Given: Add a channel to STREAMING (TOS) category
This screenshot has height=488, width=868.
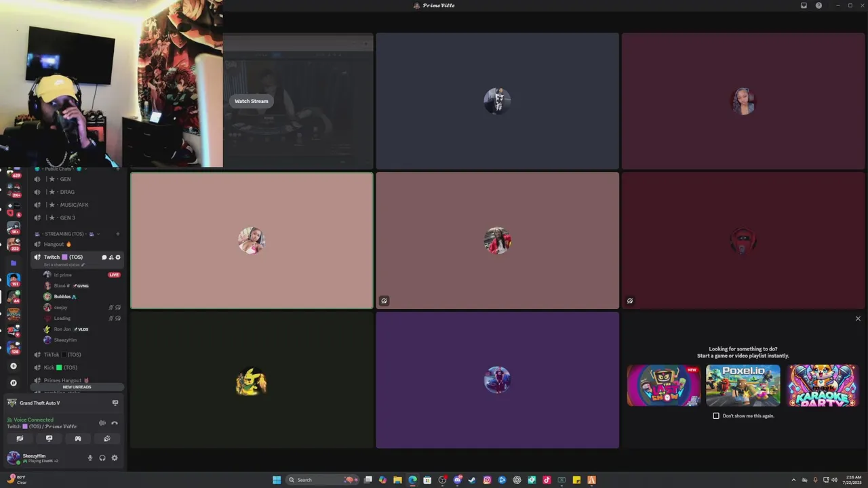Looking at the screenshot, I should pyautogui.click(x=117, y=234).
